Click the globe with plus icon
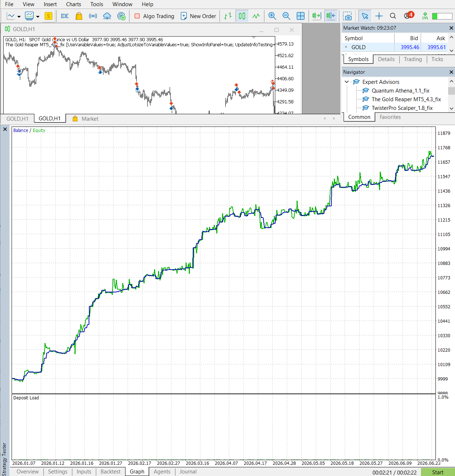The width and height of the screenshot is (455, 476). (122, 16)
